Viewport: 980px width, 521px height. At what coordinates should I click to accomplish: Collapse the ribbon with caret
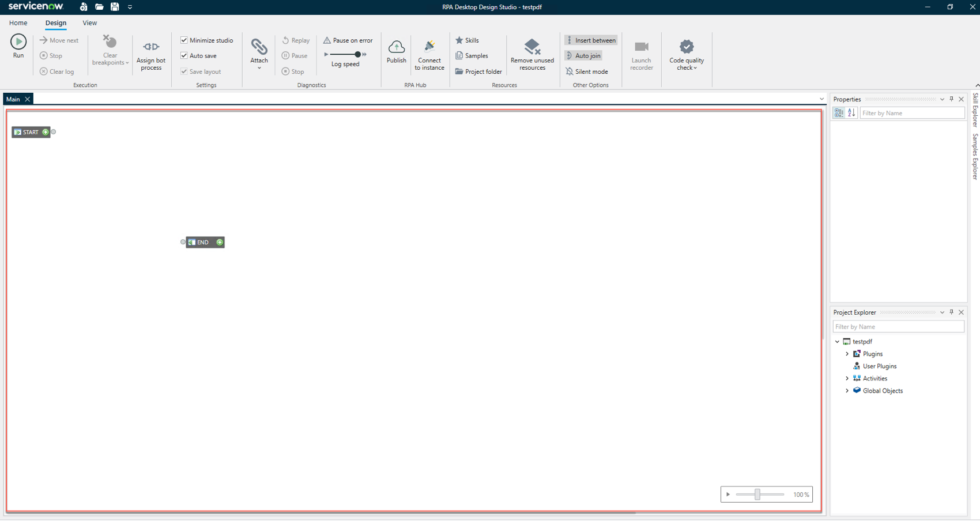click(x=977, y=85)
